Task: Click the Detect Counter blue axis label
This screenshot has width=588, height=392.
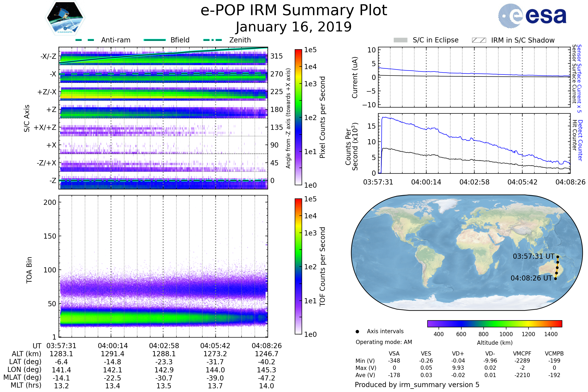Action: point(580,140)
